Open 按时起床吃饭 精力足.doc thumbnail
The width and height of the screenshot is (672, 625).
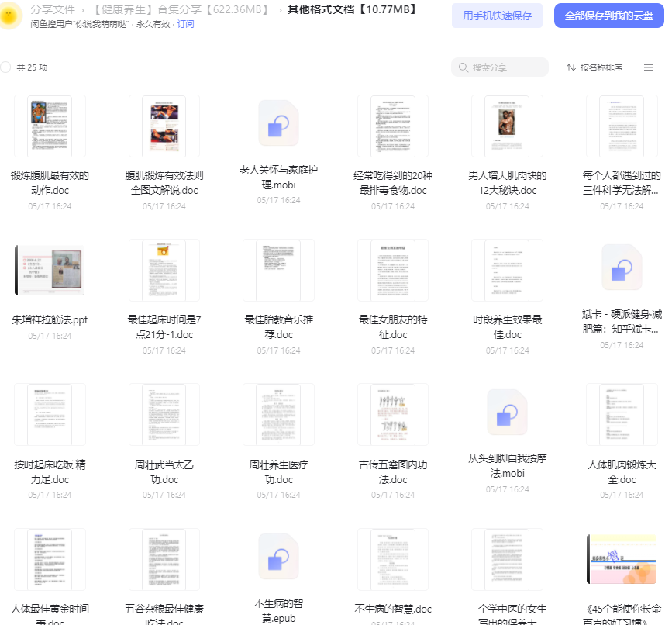pyautogui.click(x=50, y=415)
